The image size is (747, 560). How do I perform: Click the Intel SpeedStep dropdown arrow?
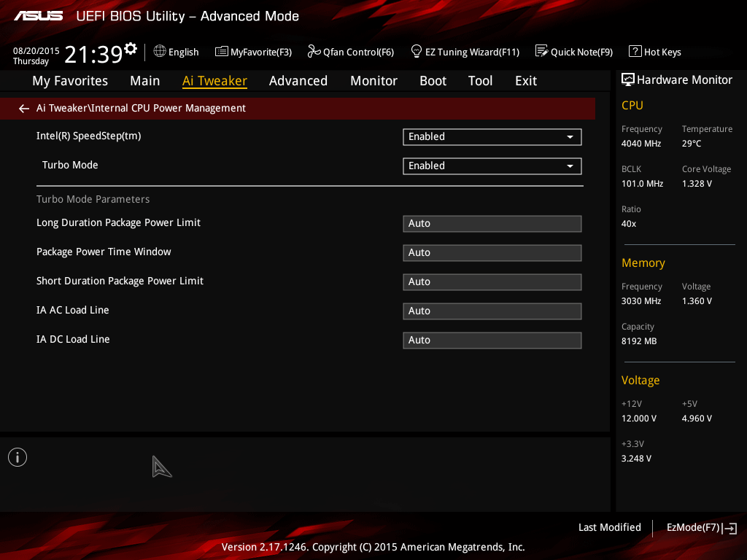tap(570, 137)
